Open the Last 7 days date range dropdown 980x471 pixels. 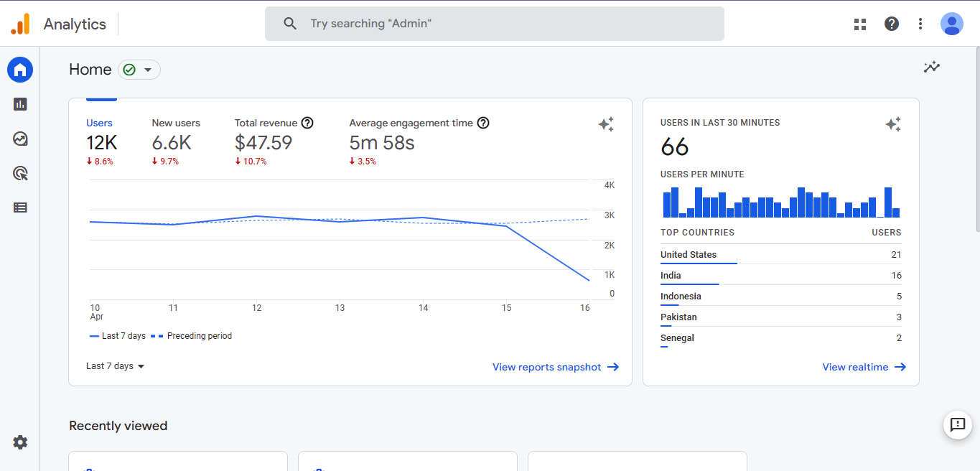115,366
